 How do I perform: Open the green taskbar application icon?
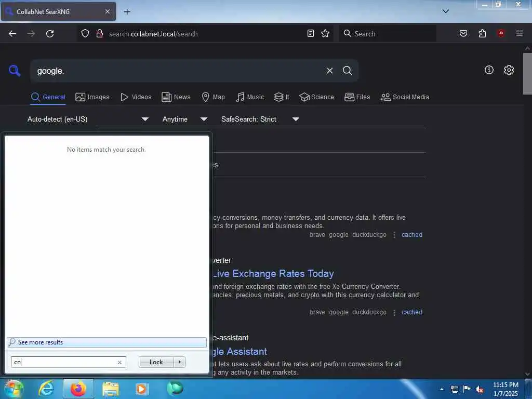175,388
